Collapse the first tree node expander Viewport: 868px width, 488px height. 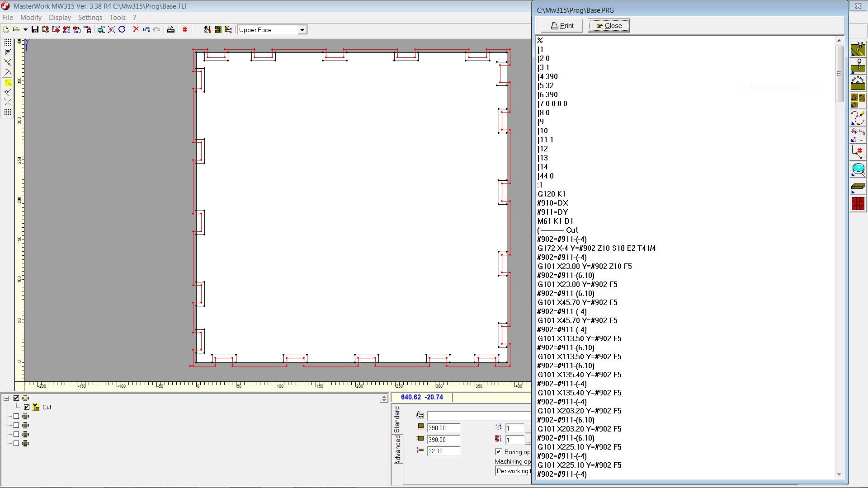click(6, 398)
